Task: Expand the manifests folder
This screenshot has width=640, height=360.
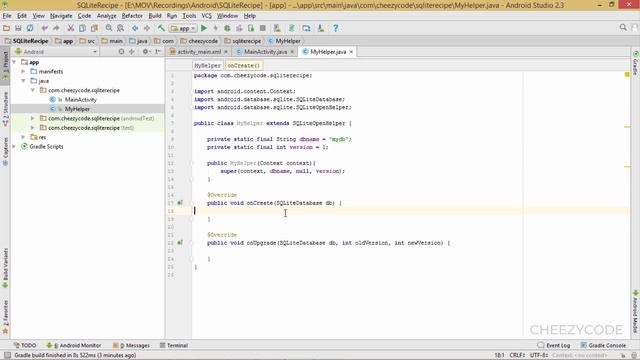Action: pos(23,71)
